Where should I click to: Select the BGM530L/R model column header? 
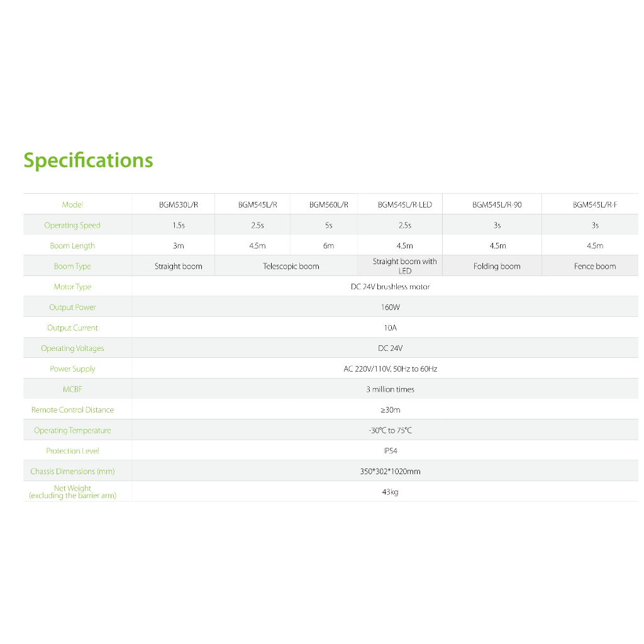pyautogui.click(x=179, y=204)
